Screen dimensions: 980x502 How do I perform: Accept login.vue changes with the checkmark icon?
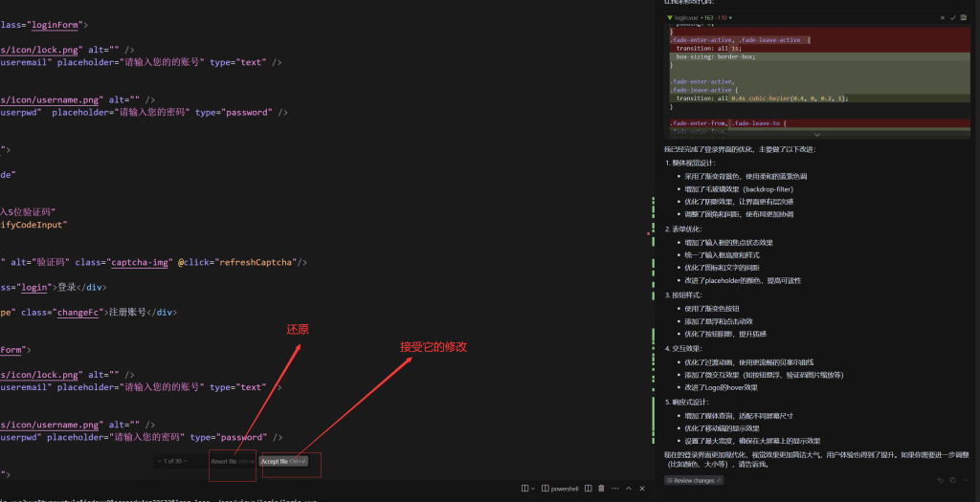tap(953, 17)
